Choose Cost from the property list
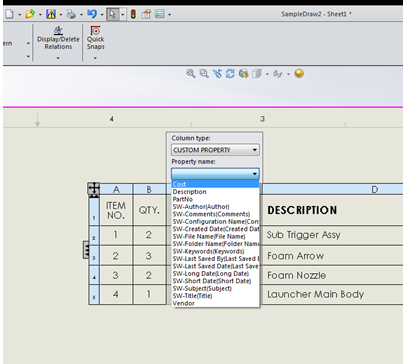The height and width of the screenshot is (364, 405). coord(215,184)
